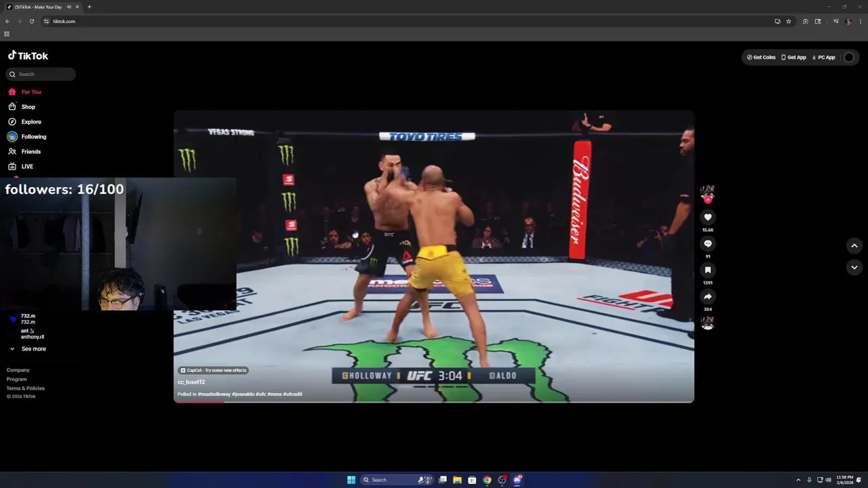Click the TikTok search field
Screen dimensions: 868x488
coord(41,74)
